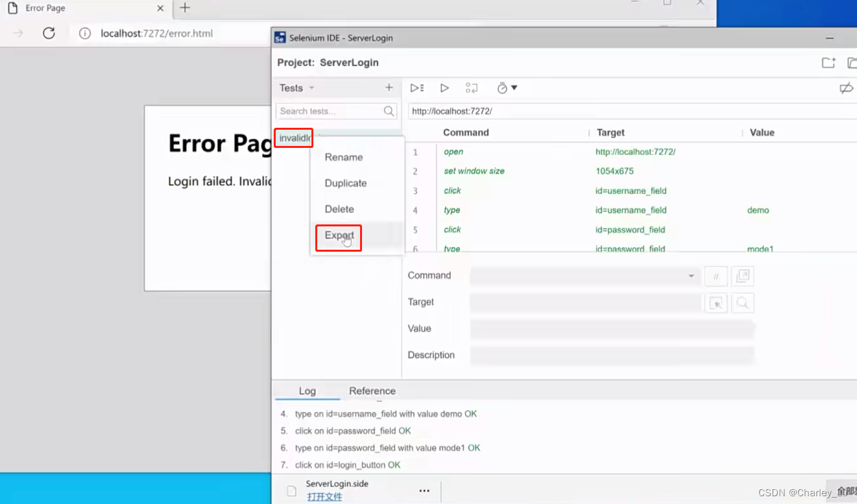Select the invalid login test item
Image resolution: width=857 pixels, height=504 pixels.
coord(293,138)
